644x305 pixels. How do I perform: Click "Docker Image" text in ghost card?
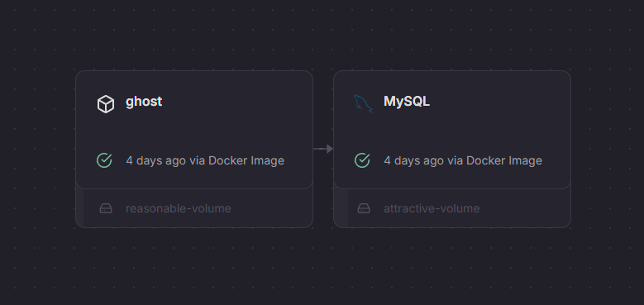[246, 160]
